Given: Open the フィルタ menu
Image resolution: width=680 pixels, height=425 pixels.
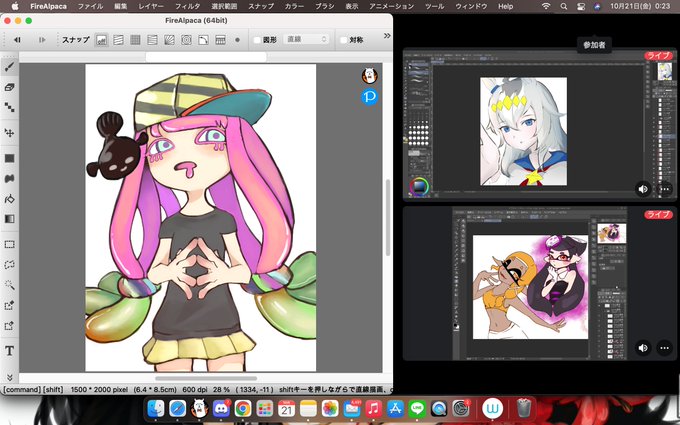Looking at the screenshot, I should 187,6.
